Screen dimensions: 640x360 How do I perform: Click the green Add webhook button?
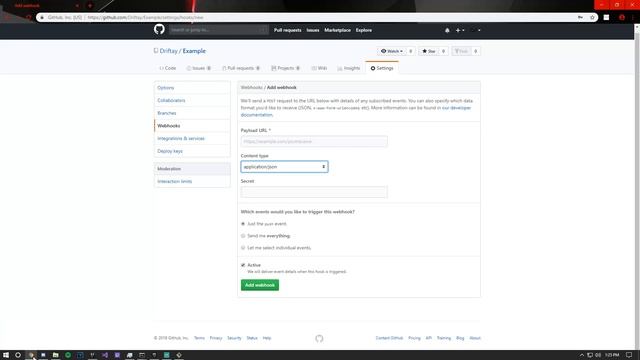click(260, 285)
